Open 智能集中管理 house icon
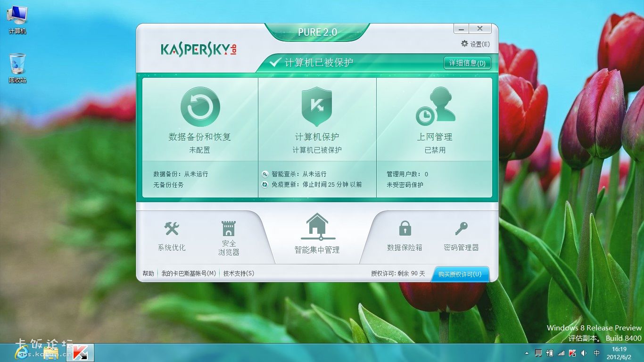The height and width of the screenshot is (362, 644). pyautogui.click(x=317, y=226)
